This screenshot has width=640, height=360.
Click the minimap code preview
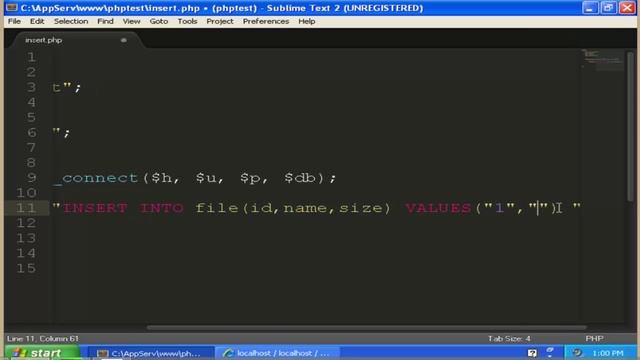point(602,60)
